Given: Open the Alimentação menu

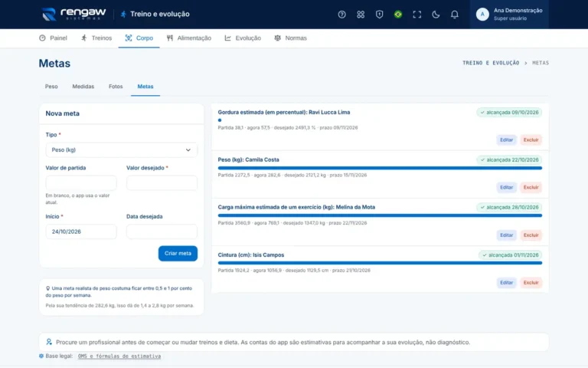Looking at the screenshot, I should [189, 38].
